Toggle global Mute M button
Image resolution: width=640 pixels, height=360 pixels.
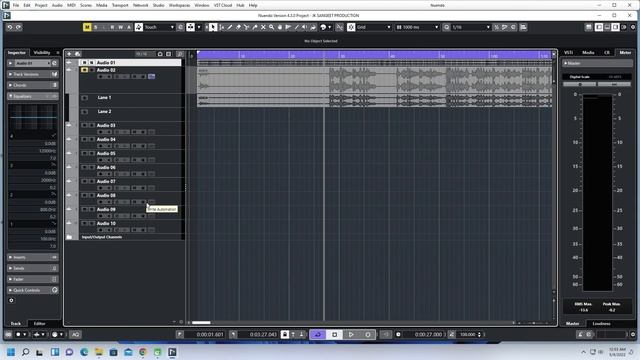pyautogui.click(x=87, y=27)
